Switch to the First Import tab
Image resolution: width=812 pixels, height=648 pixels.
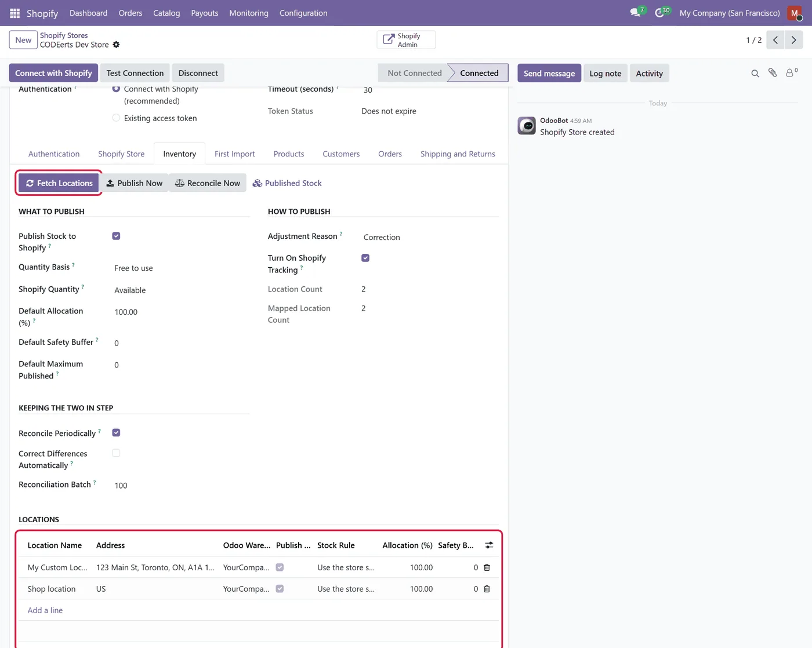pyautogui.click(x=234, y=154)
